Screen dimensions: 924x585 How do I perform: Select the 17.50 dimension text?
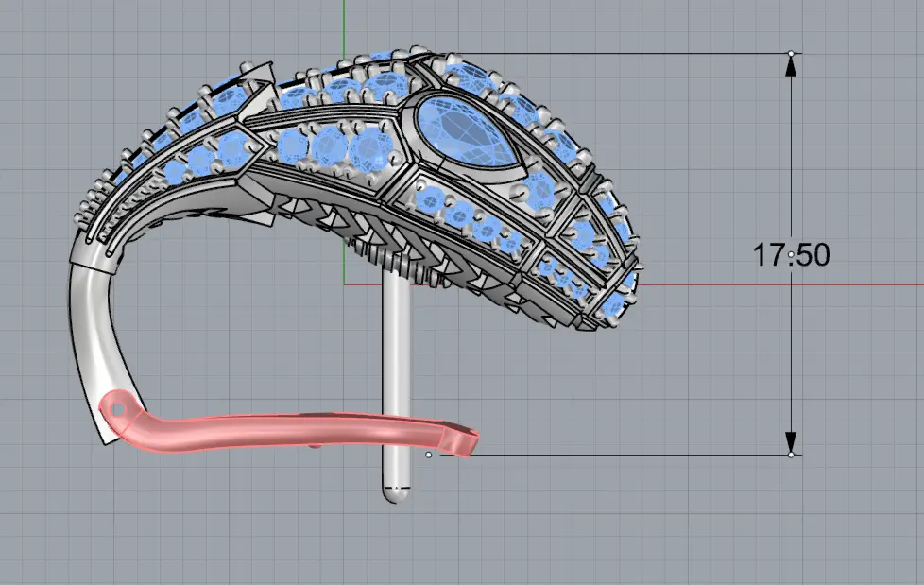(791, 255)
